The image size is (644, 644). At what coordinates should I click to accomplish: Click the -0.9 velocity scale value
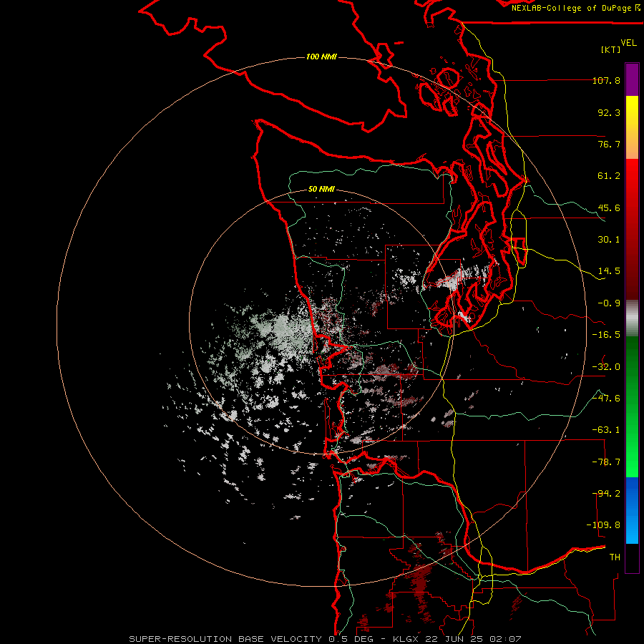pyautogui.click(x=609, y=303)
